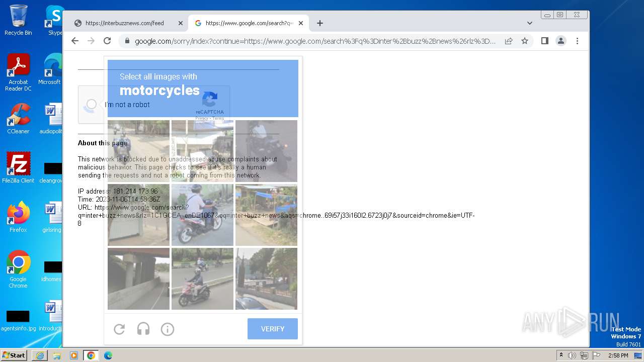Open the Windows Start menu

coord(14,355)
